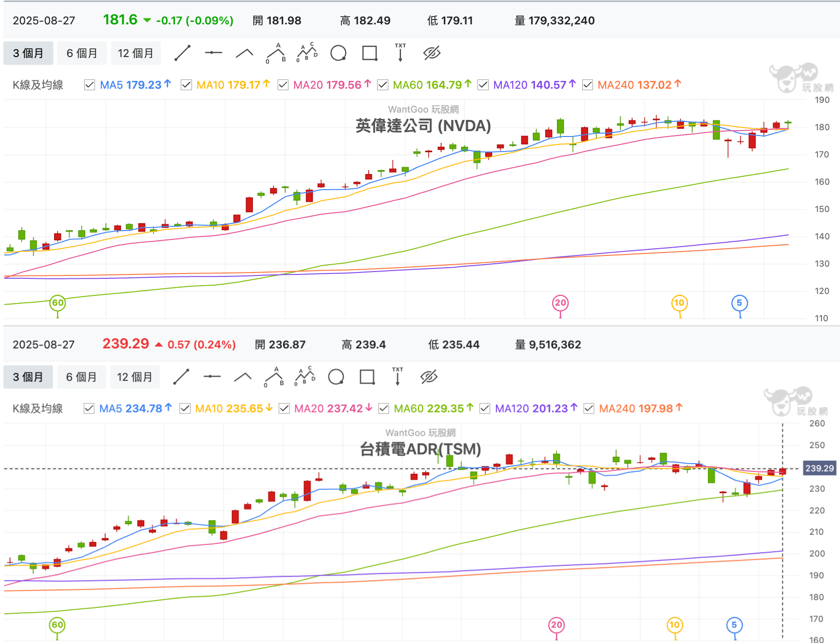The width and height of the screenshot is (840, 643).
Task: Click the 台積電ADR(TSM) chart title
Action: click(x=420, y=449)
